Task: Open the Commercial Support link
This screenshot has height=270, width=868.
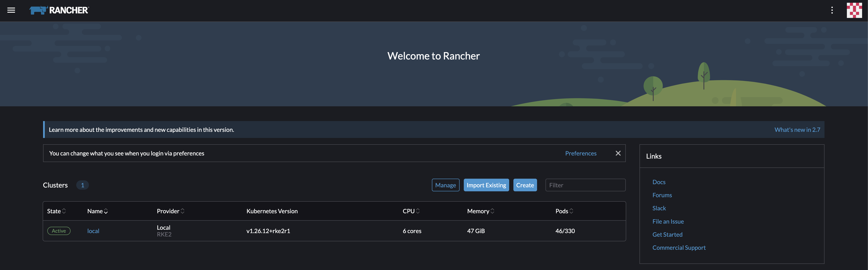Action: [679, 248]
